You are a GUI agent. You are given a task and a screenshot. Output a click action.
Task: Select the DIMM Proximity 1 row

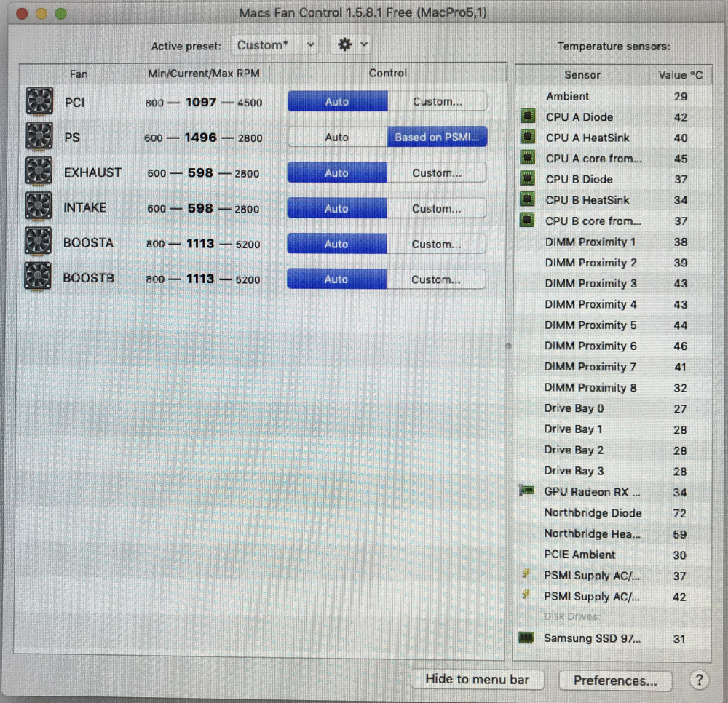click(x=613, y=242)
